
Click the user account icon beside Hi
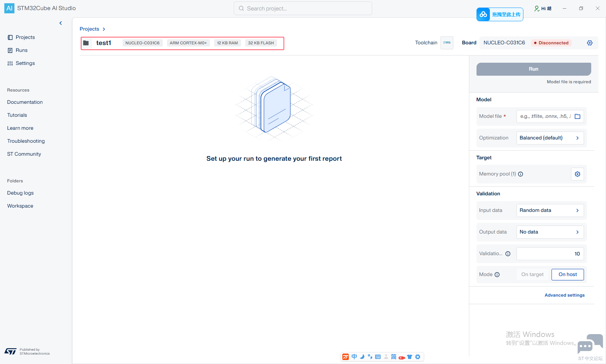[x=537, y=9]
